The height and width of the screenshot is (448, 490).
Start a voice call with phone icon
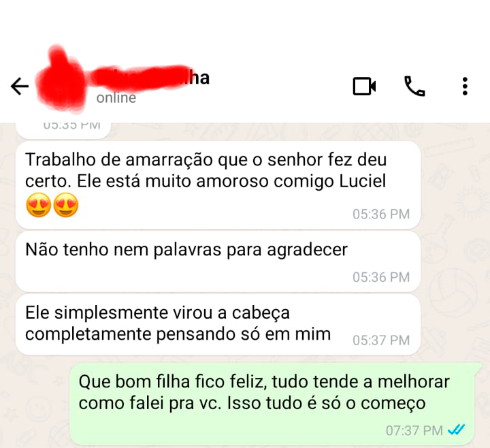pyautogui.click(x=414, y=86)
